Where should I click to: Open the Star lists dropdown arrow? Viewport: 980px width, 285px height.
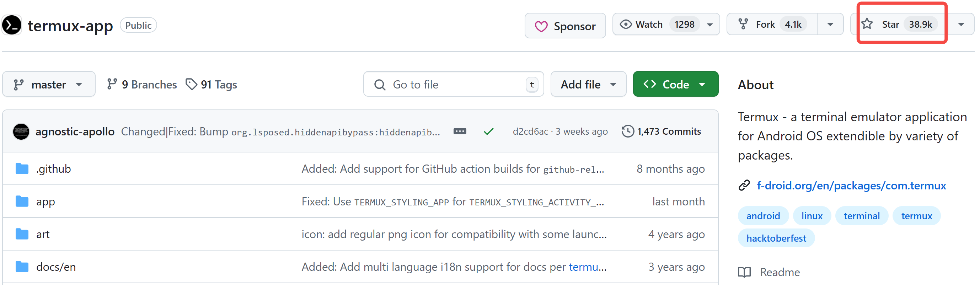click(961, 25)
